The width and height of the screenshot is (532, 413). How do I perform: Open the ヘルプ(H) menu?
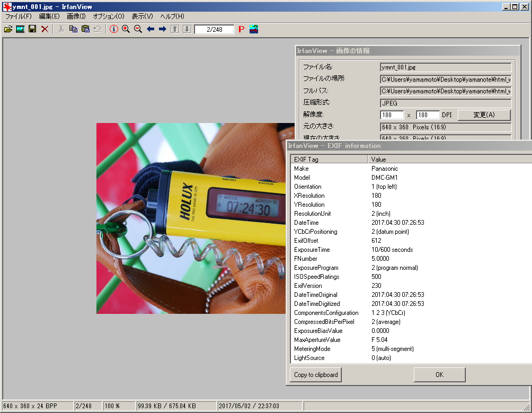coord(172,16)
